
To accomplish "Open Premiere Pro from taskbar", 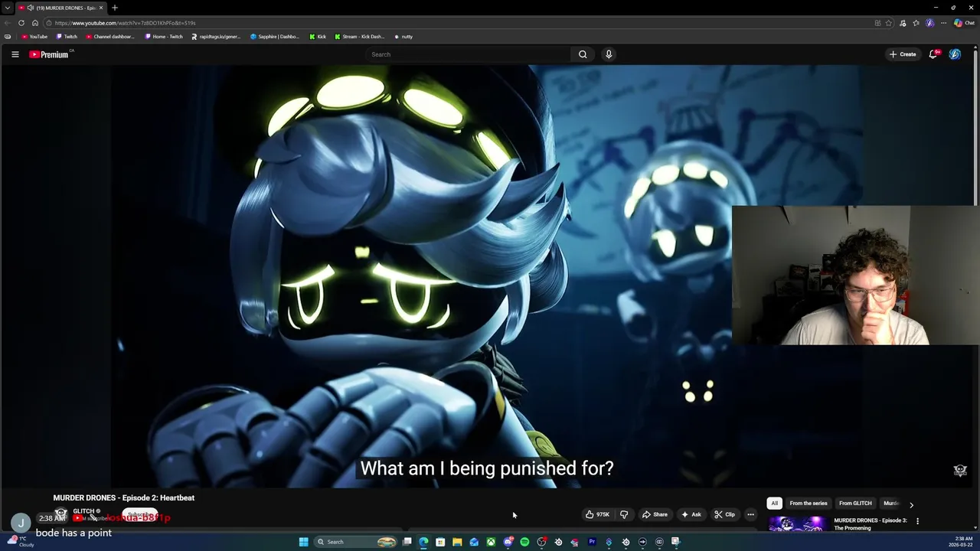I will click(x=592, y=542).
